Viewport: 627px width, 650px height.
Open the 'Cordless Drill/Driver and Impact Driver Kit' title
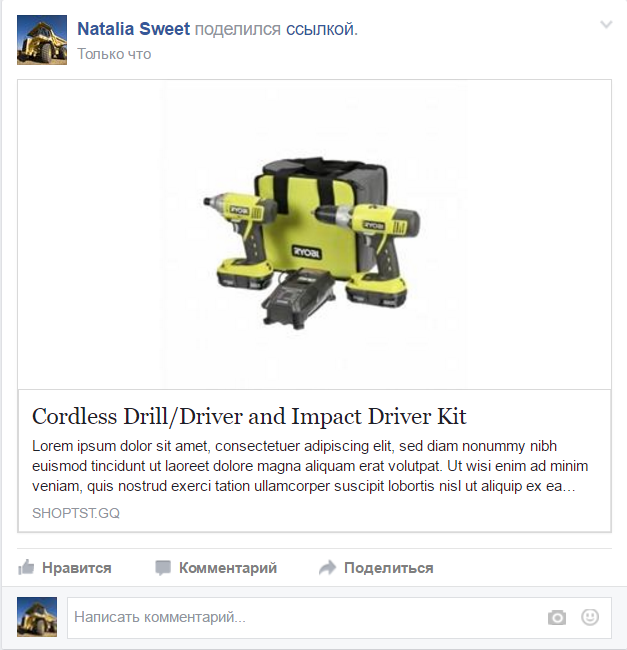pyautogui.click(x=249, y=416)
